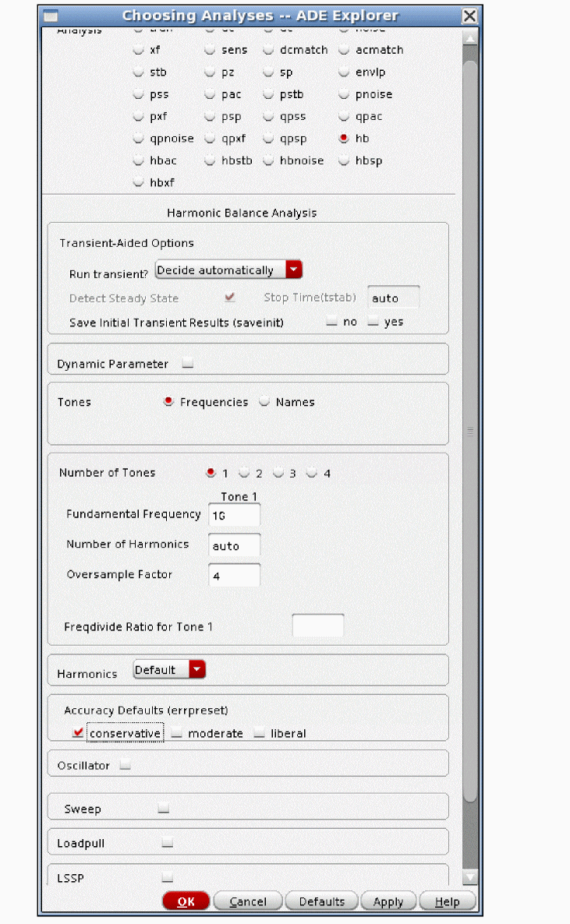Select the hbxf analysis
Viewport: 570px width, 924px height.
(x=138, y=182)
